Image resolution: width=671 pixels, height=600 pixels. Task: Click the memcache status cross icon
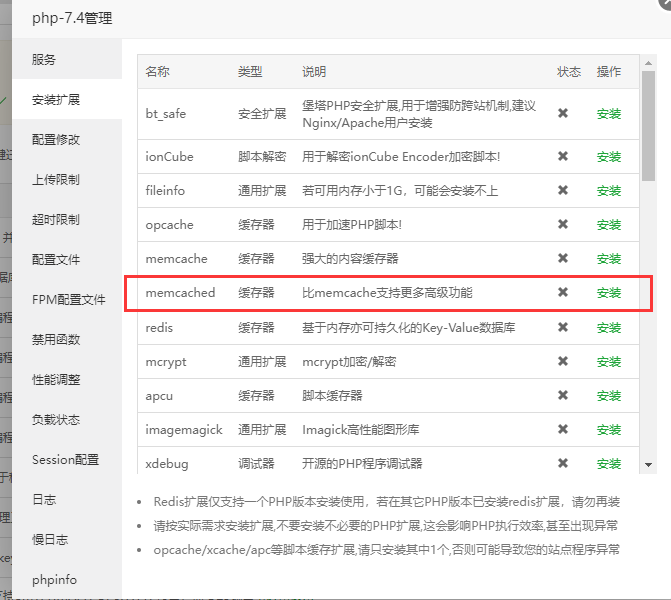click(563, 258)
